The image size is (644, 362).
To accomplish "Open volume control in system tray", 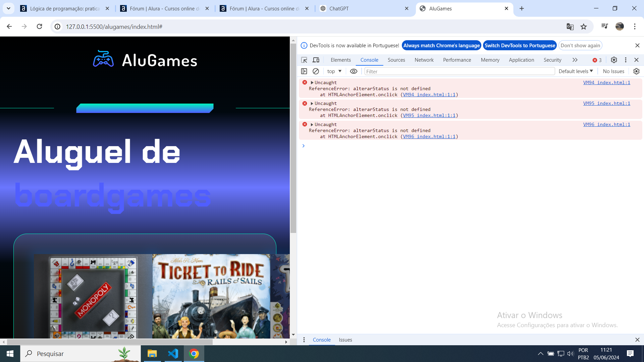I will [571, 354].
